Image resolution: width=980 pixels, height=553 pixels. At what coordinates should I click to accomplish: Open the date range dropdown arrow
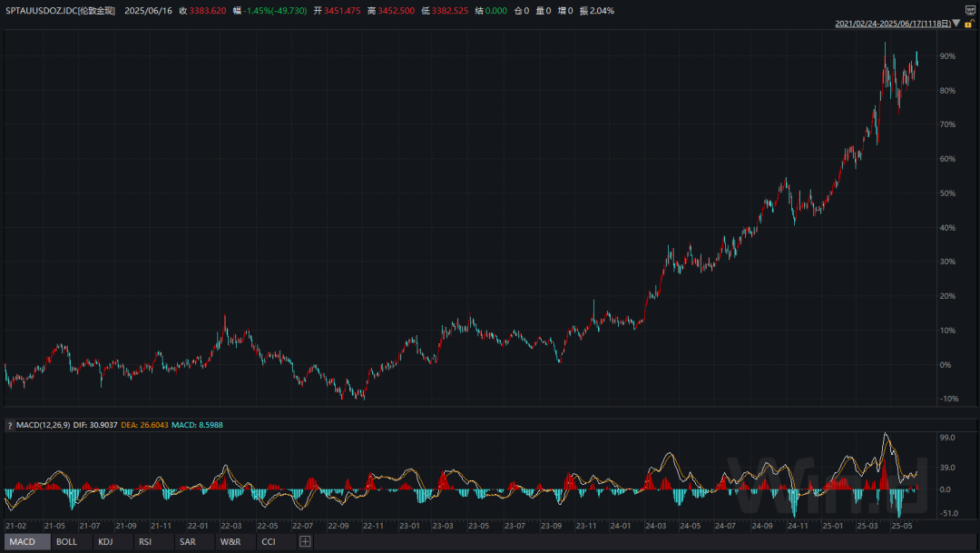point(955,24)
